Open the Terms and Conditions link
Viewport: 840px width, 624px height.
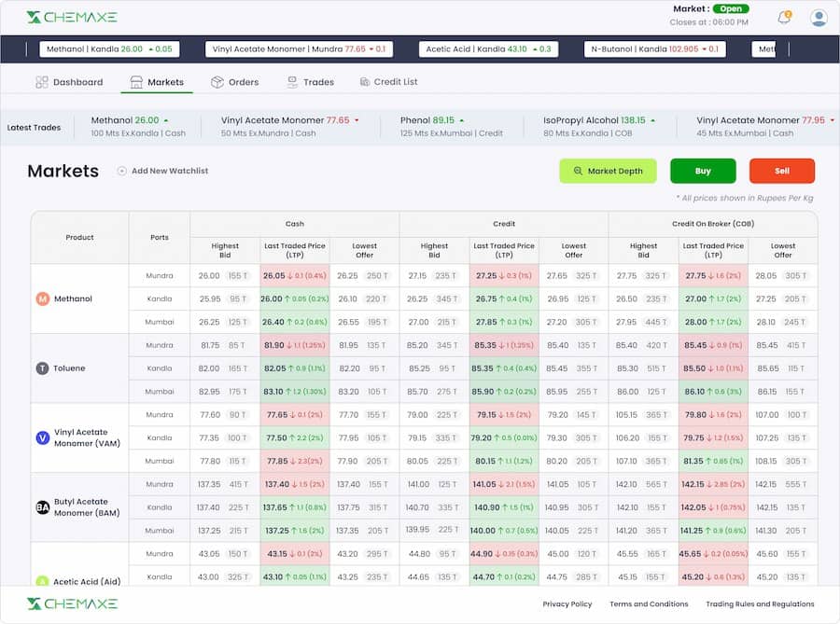[x=649, y=603]
